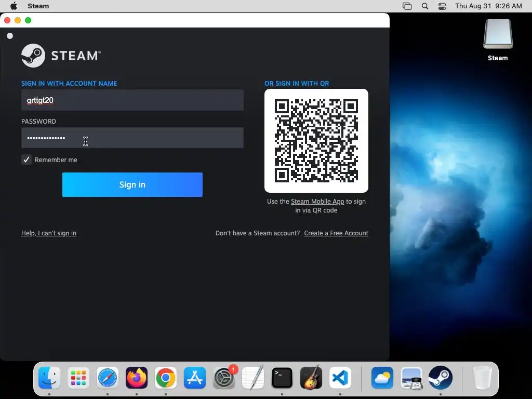Open the Steam menu in the menu bar
532x399 pixels.
coord(38,6)
